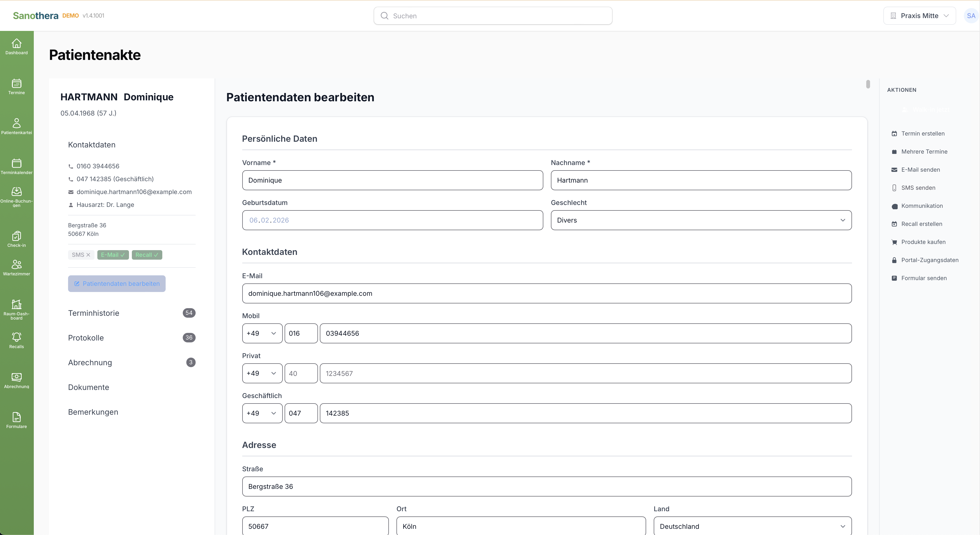
Task: Click Recall erstellen action
Action: (917, 224)
